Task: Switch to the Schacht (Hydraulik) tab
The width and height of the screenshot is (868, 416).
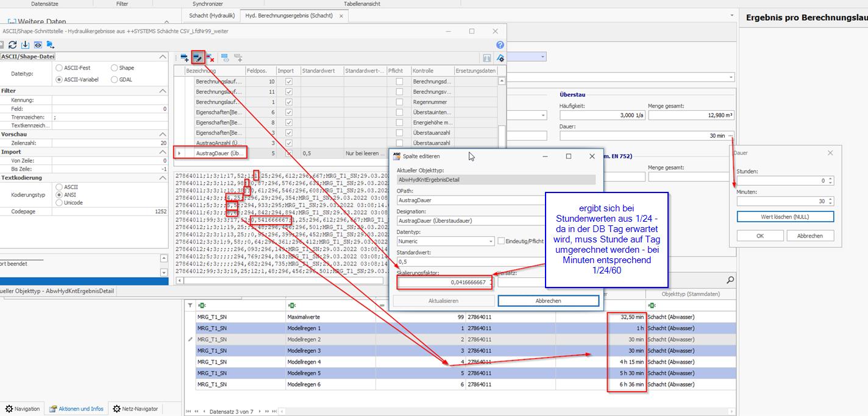Action: [211, 15]
